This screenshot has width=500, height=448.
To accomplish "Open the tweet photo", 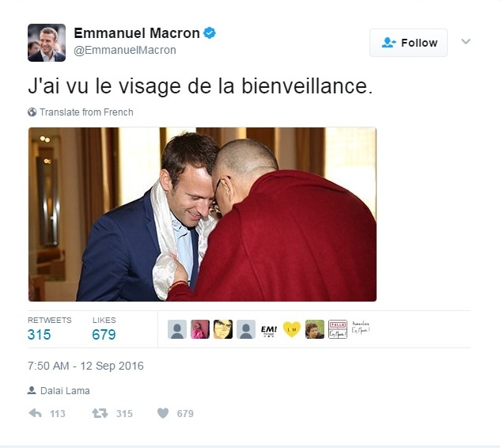I will pyautogui.click(x=203, y=215).
